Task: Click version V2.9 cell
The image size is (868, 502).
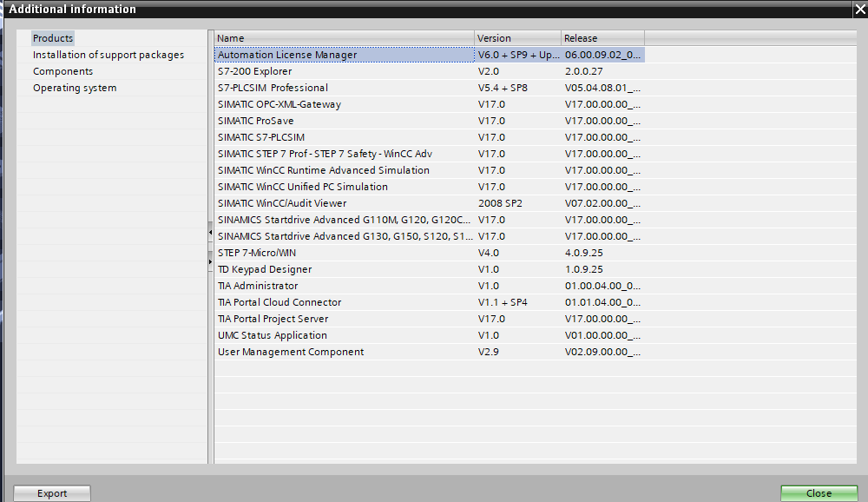Action: pos(517,352)
